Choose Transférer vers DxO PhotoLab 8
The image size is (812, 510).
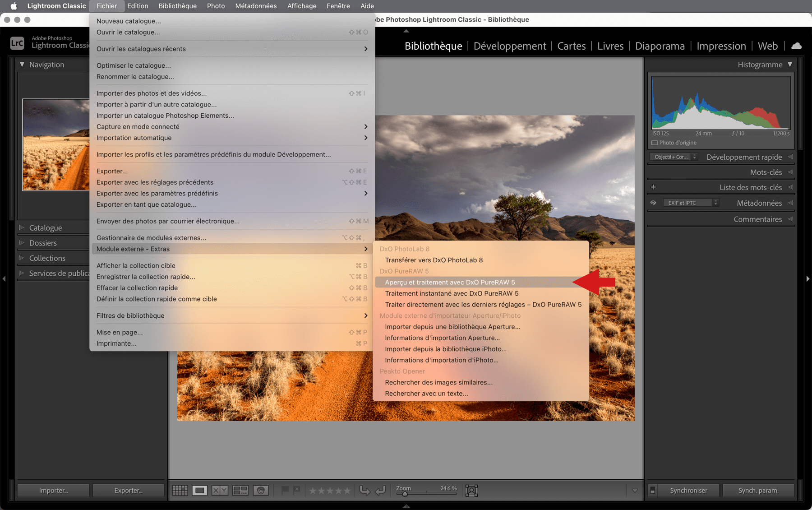(481, 260)
